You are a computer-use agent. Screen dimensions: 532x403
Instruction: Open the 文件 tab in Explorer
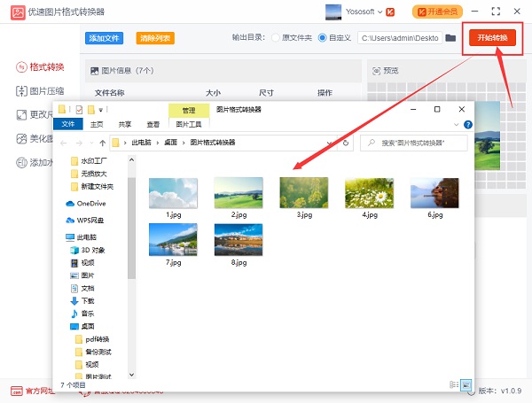click(x=69, y=125)
